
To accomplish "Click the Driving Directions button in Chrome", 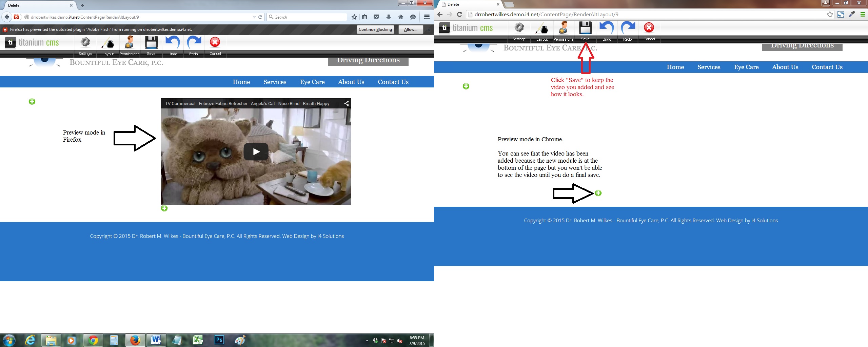I will pyautogui.click(x=802, y=46).
